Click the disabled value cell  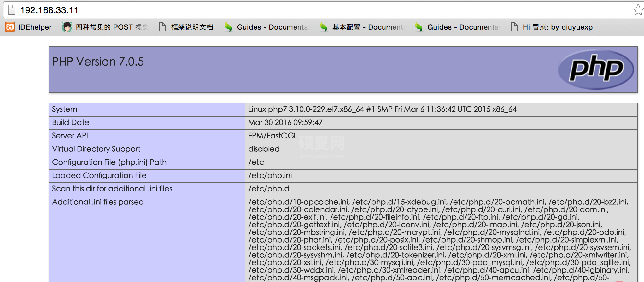[441, 149]
